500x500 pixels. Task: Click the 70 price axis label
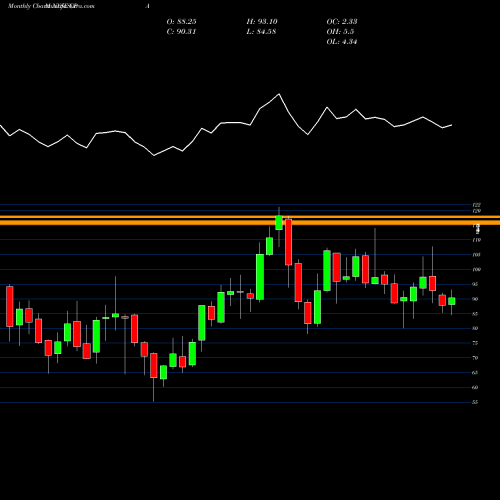[475, 358]
